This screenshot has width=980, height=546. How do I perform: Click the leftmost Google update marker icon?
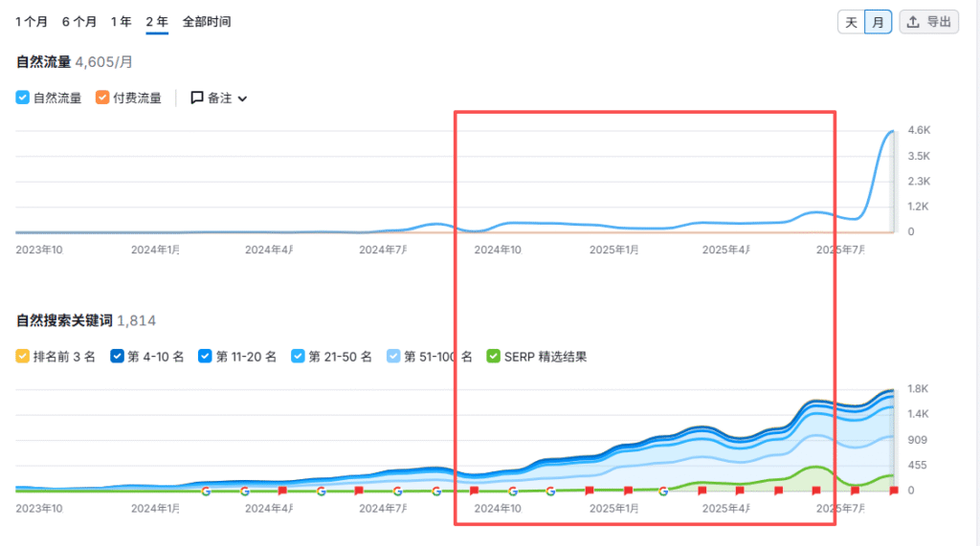[206, 491]
